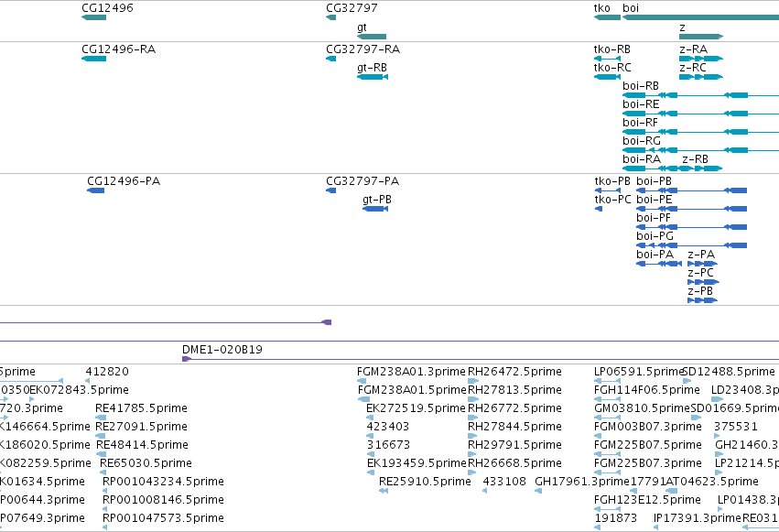
Task: Click the 412820 EST entry
Action: click(x=88, y=381)
